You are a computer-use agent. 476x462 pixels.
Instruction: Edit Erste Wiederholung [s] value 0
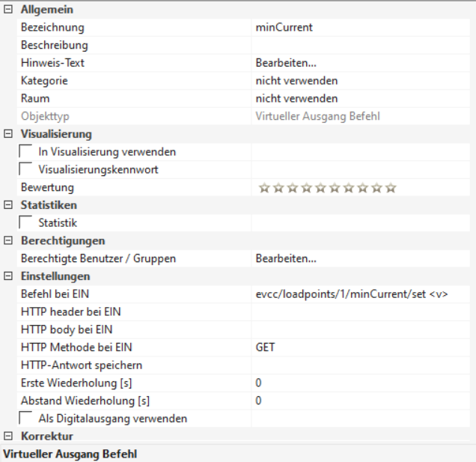[361, 383]
